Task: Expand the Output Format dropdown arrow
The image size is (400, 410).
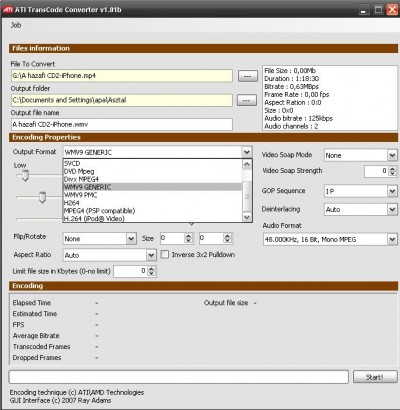Action: point(247,152)
